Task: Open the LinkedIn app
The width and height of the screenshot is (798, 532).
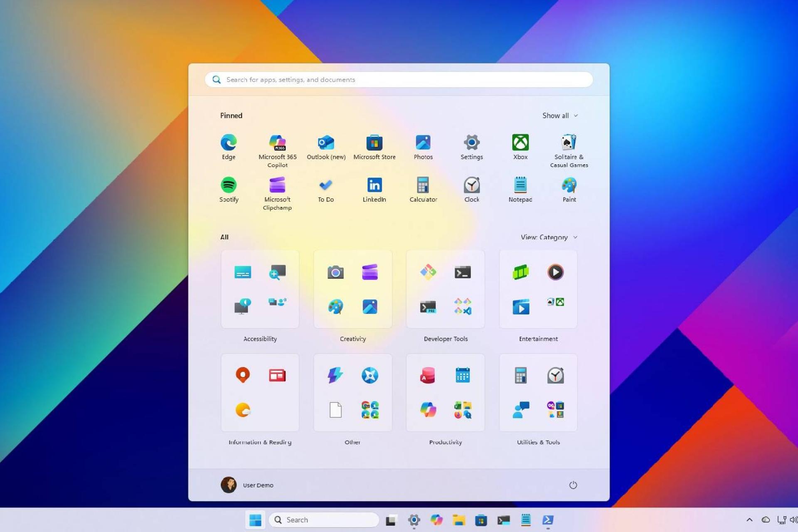Action: coord(374,185)
